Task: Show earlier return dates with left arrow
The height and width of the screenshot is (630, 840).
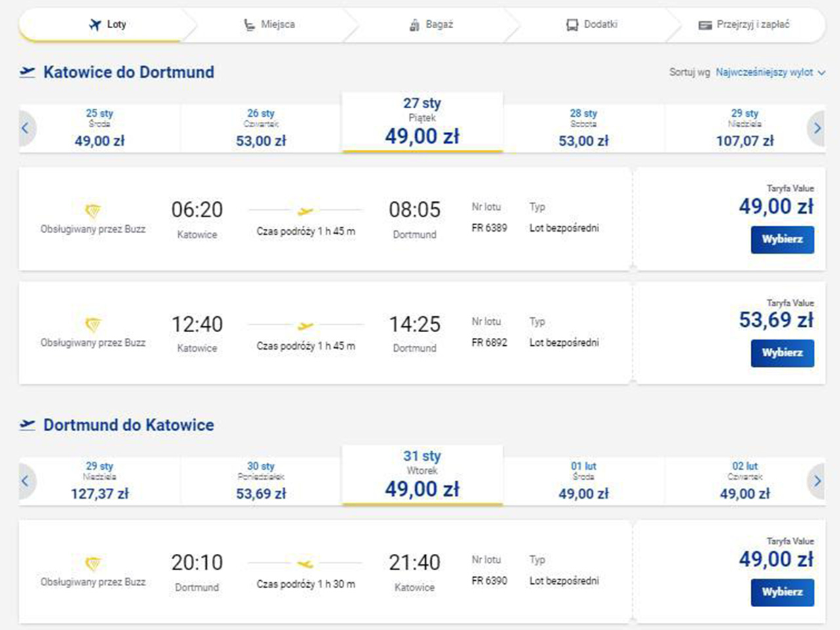Action: 26,481
